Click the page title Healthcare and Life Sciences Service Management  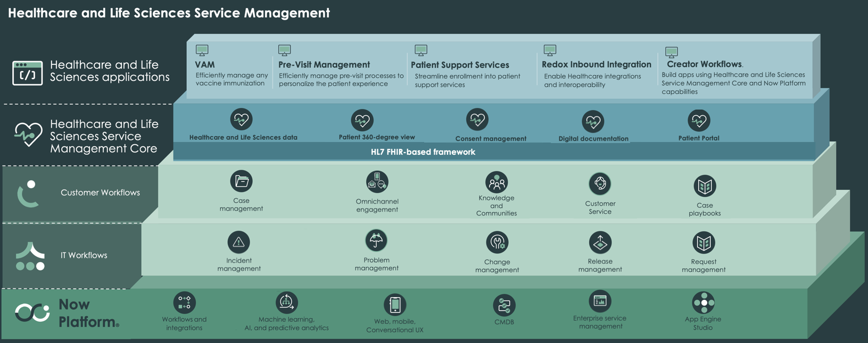click(x=169, y=13)
